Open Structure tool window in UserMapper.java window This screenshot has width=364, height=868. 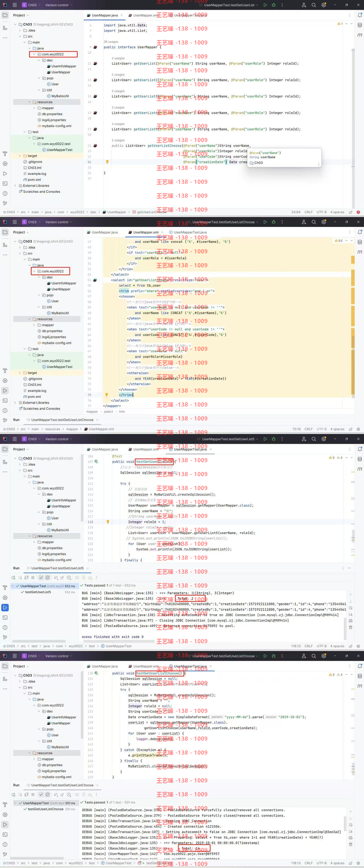[5, 28]
